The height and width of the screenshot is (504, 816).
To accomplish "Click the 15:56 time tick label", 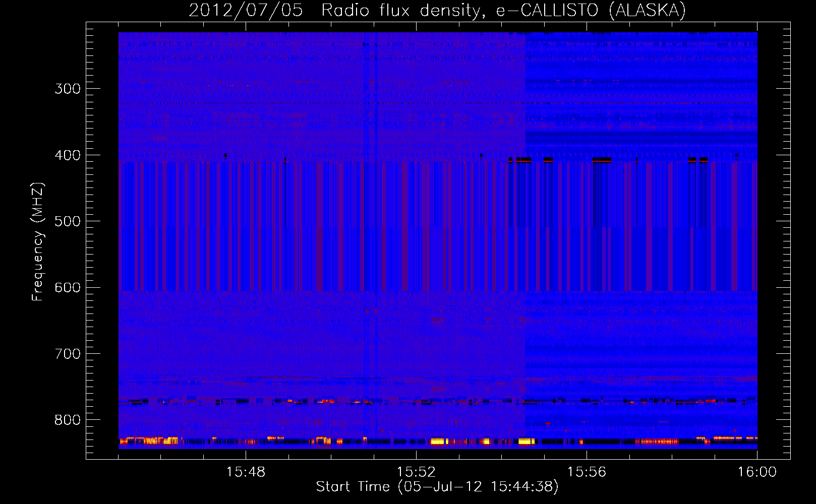I will [587, 472].
